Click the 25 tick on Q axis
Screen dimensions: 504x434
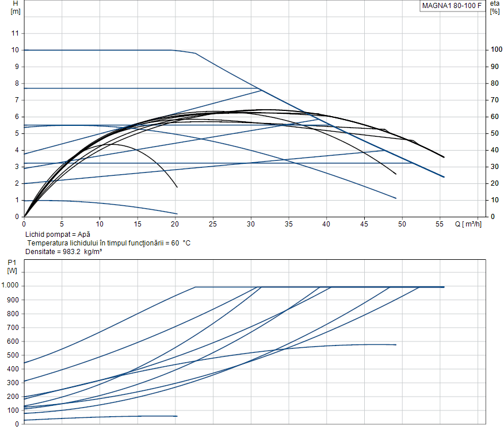[213, 224]
